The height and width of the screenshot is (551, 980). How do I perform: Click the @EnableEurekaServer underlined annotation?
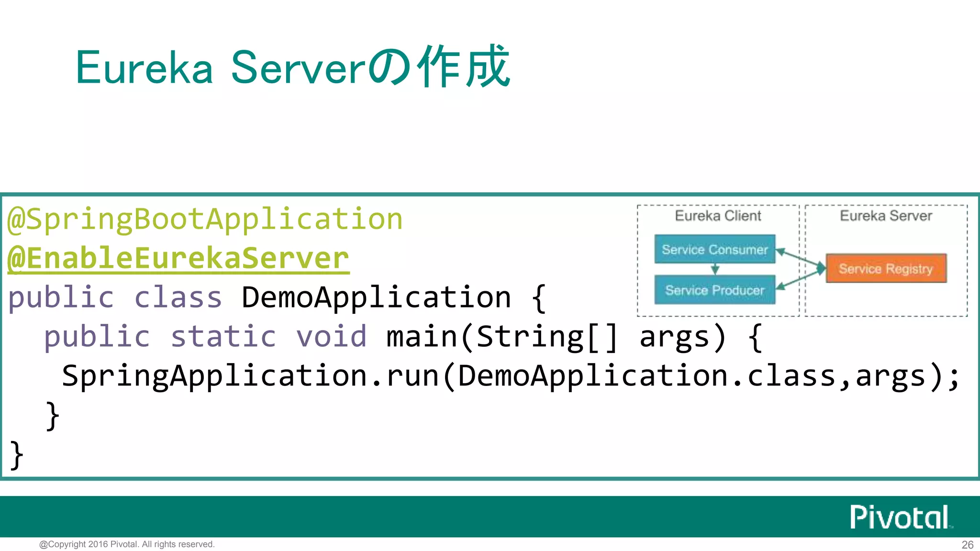pos(178,258)
